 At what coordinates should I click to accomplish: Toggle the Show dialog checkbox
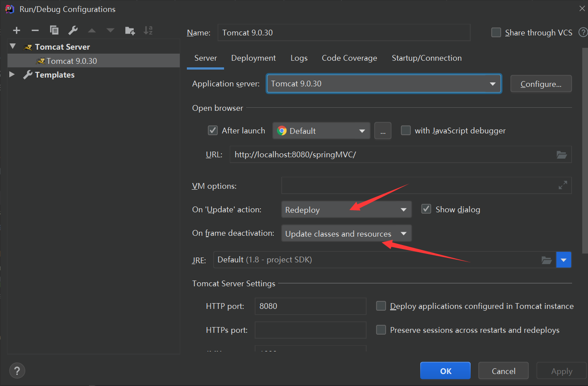pyautogui.click(x=426, y=209)
